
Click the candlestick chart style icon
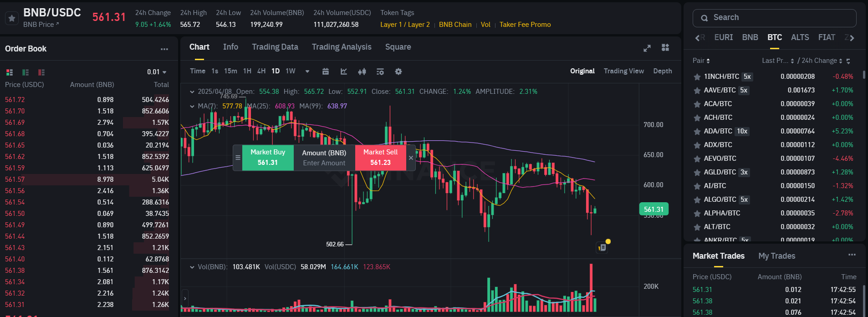tap(362, 72)
